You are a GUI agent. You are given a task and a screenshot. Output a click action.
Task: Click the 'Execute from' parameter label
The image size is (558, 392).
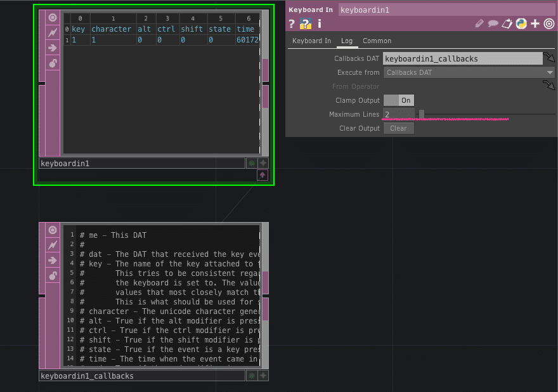358,73
